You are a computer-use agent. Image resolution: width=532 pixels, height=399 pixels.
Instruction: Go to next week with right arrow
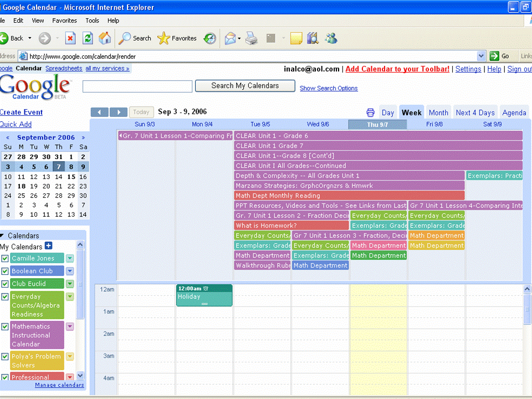click(x=119, y=112)
